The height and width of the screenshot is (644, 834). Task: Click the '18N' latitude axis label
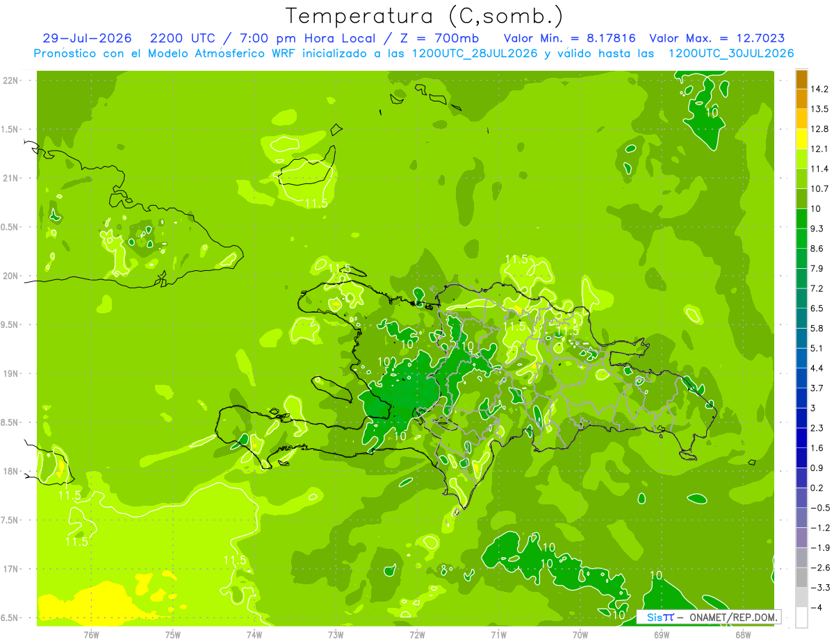pos(11,471)
